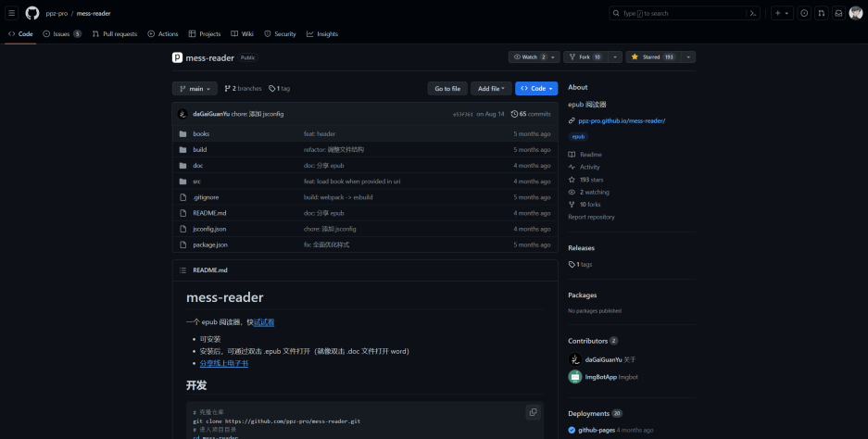The width and height of the screenshot is (868, 439).
Task: Expand the Add file dropdown
Action: (x=491, y=89)
